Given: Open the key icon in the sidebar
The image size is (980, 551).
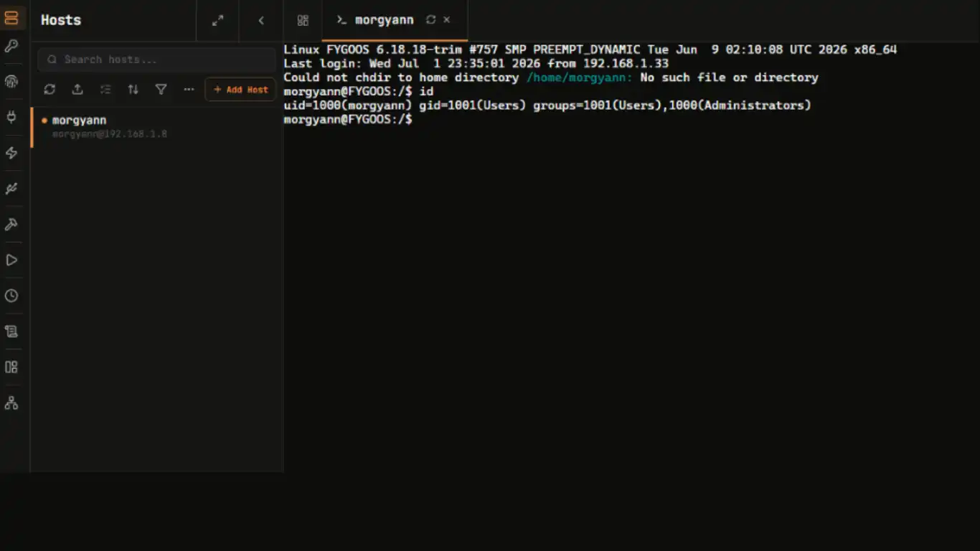Looking at the screenshot, I should 11,46.
